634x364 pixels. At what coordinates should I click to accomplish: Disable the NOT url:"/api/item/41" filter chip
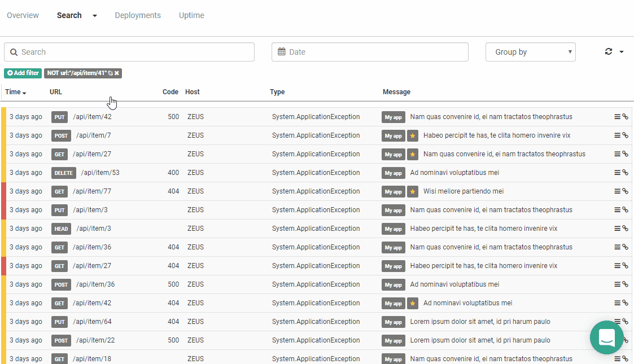(111, 73)
